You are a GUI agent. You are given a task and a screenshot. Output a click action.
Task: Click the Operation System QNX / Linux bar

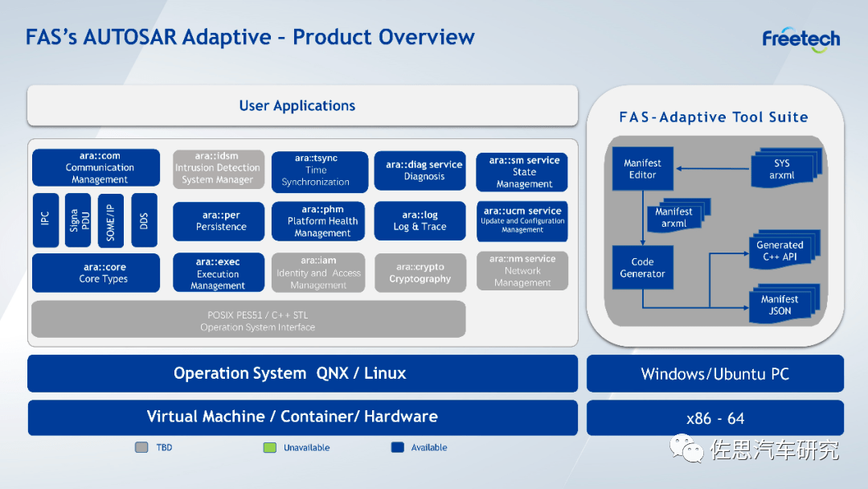point(302,373)
